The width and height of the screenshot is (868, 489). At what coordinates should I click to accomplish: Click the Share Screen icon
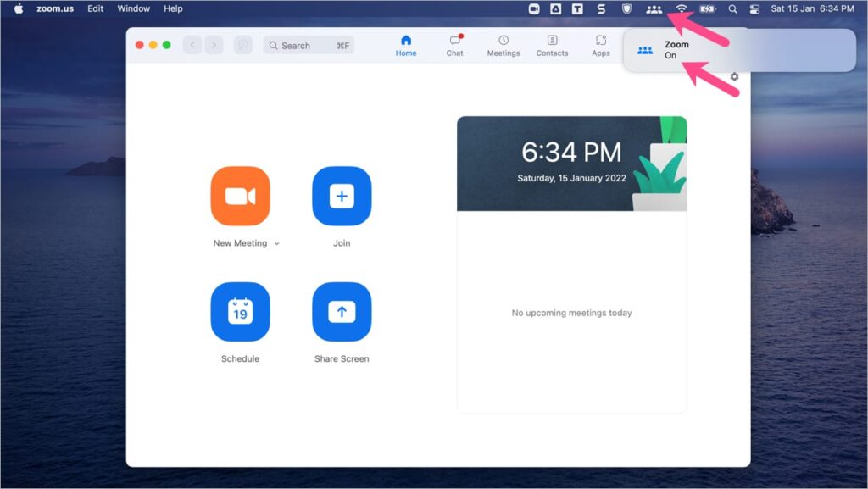pyautogui.click(x=342, y=311)
